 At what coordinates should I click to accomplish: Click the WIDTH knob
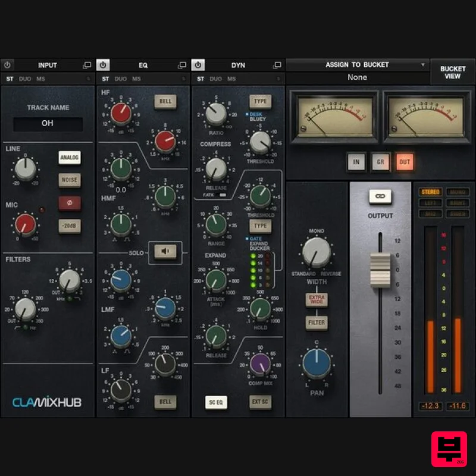point(317,252)
